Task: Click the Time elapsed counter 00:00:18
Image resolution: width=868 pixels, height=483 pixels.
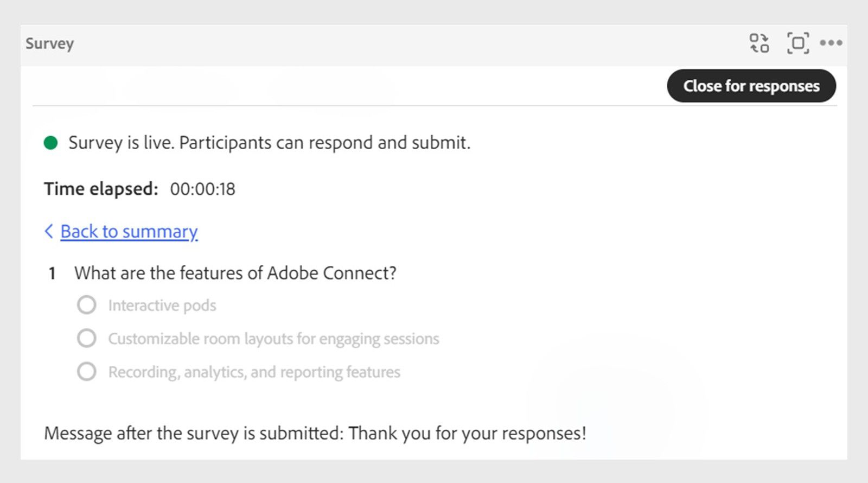Action: click(202, 189)
